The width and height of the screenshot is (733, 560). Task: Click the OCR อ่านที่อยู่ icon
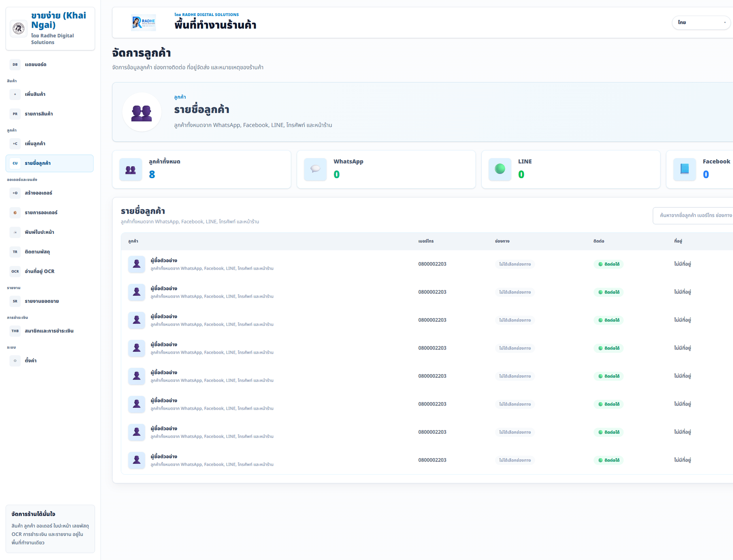(x=15, y=271)
